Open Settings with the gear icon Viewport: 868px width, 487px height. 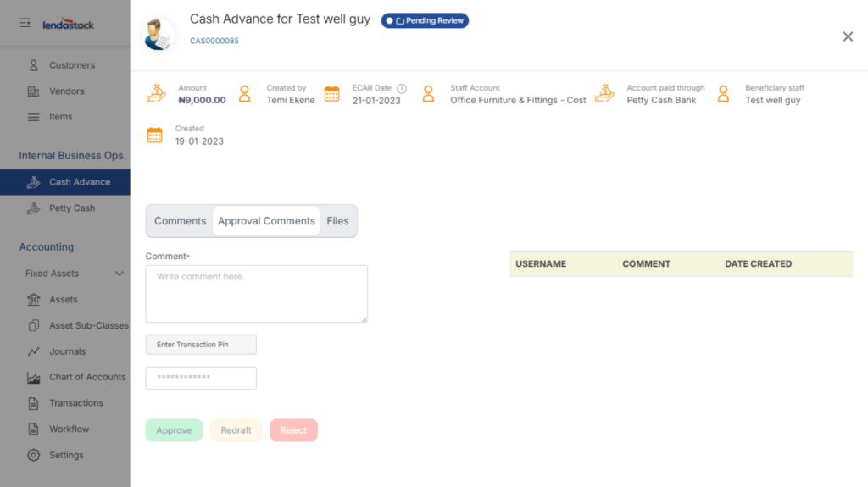point(34,455)
